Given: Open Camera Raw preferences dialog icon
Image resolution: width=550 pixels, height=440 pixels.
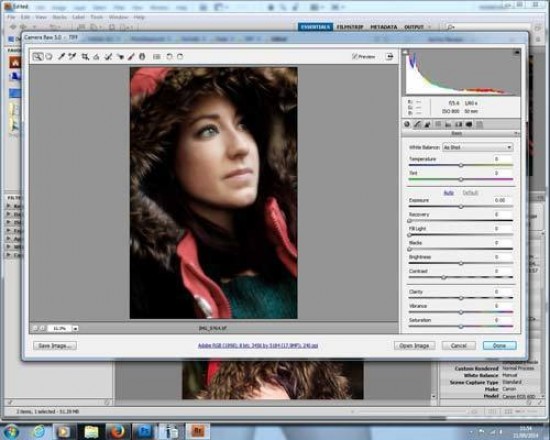Looking at the screenshot, I should pyautogui.click(x=157, y=56).
